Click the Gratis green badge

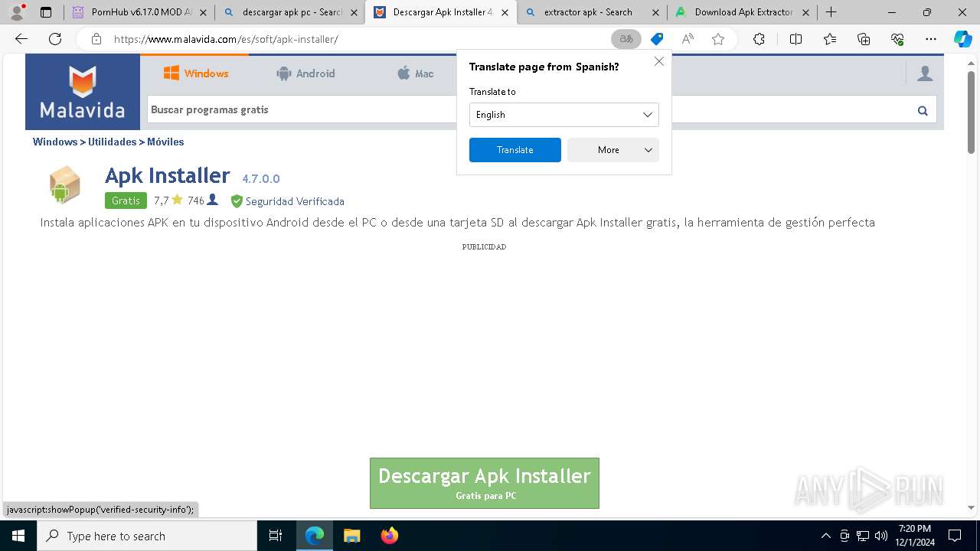point(126,201)
